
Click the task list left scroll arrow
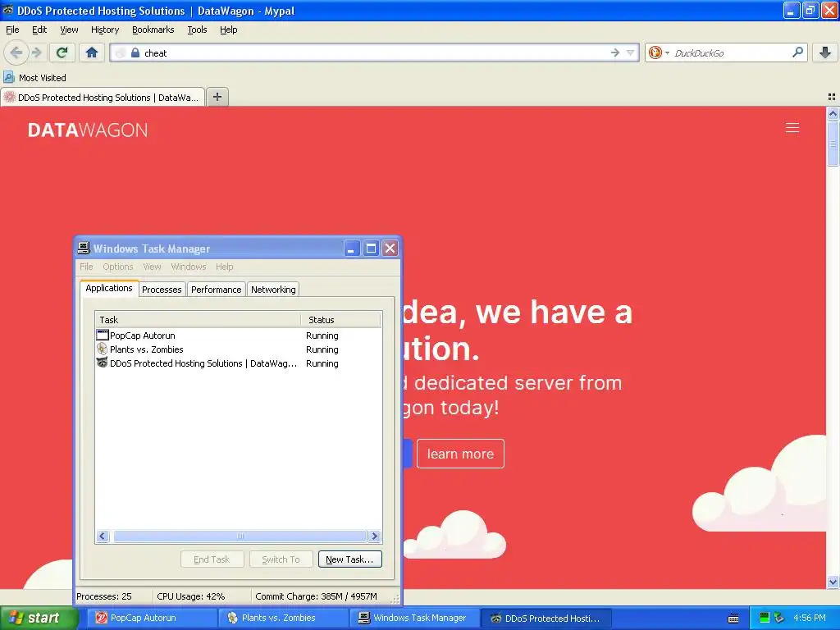(x=103, y=536)
